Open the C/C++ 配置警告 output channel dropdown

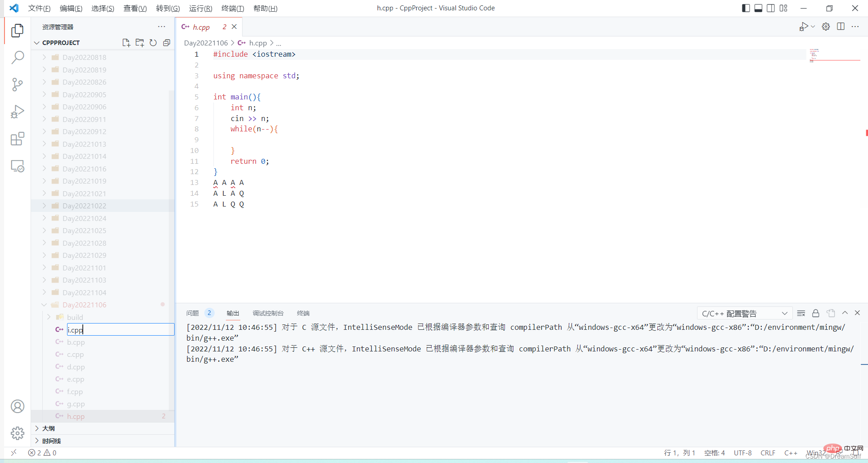(744, 313)
